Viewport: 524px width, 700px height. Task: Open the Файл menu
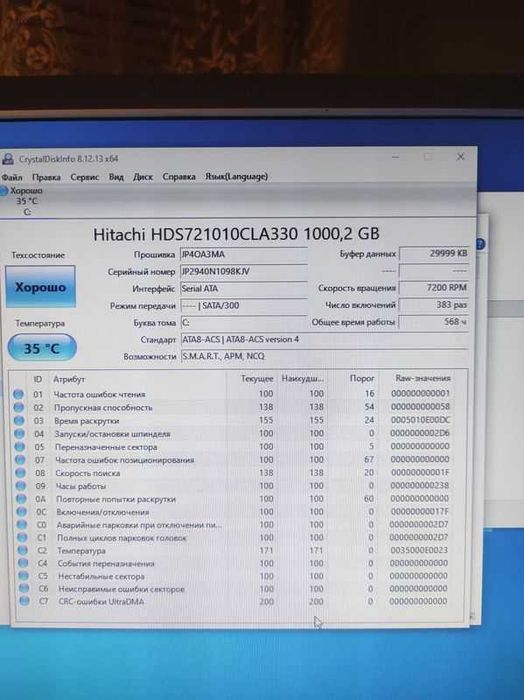pos(12,177)
